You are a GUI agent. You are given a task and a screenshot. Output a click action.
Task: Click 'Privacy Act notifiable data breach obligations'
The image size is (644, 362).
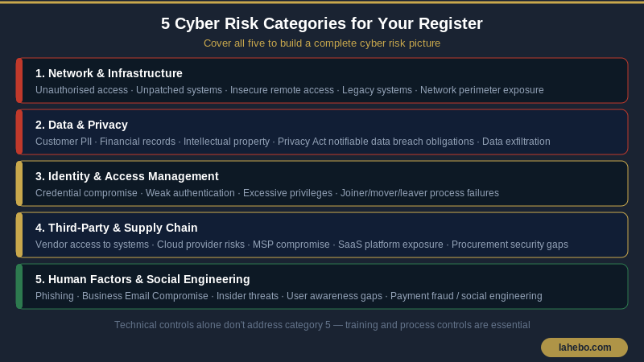click(x=376, y=142)
